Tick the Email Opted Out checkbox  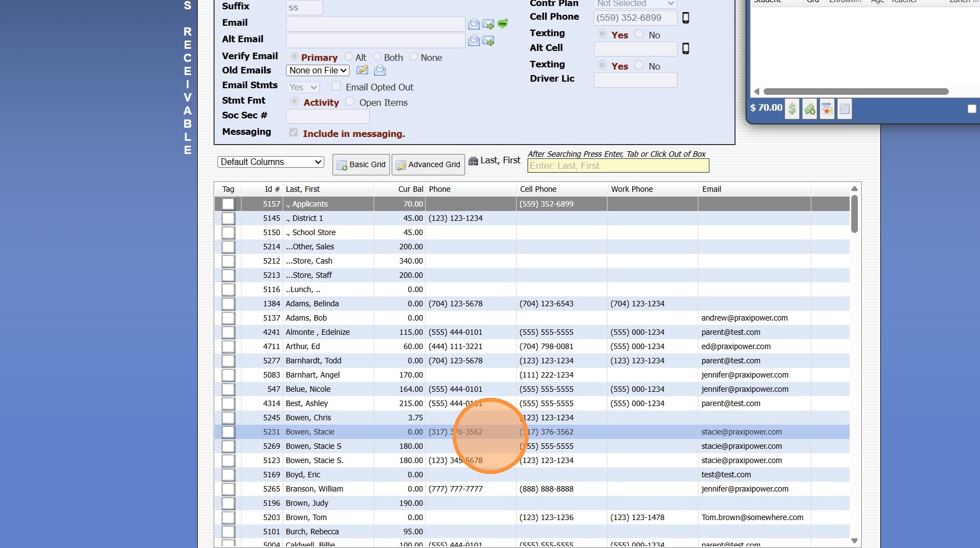[x=336, y=87]
